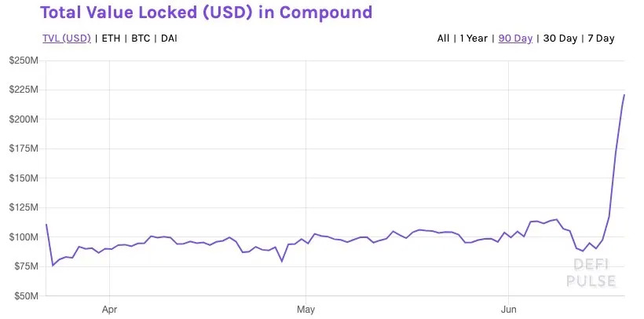Click the $50M y-axis label
The height and width of the screenshot is (319, 644).
coord(27,296)
